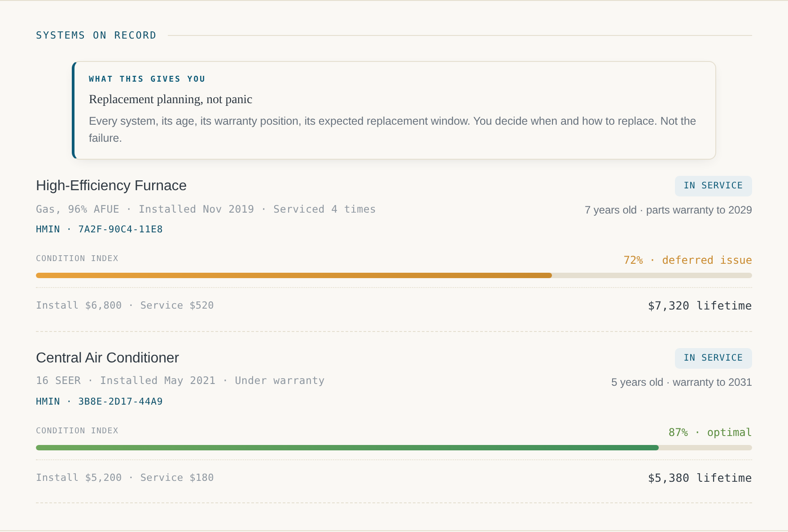Click the furnace IN SERVICE badge
The width and height of the screenshot is (788, 532).
click(713, 186)
